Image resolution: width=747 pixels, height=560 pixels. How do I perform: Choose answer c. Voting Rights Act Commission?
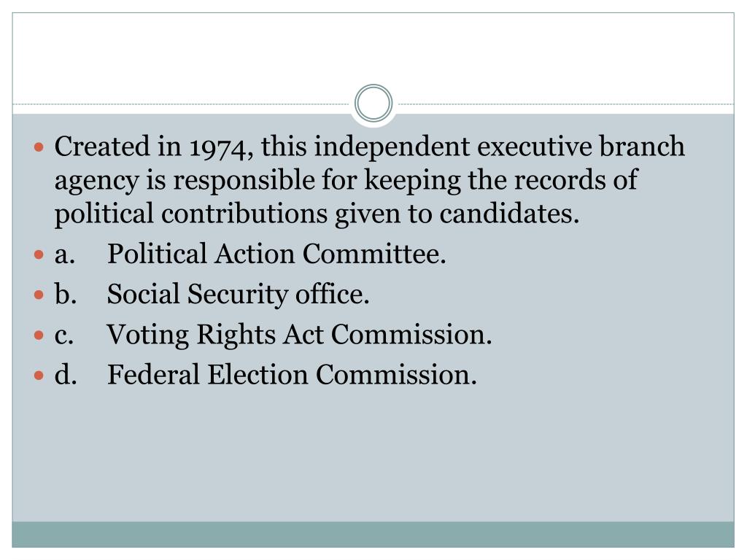point(273,334)
